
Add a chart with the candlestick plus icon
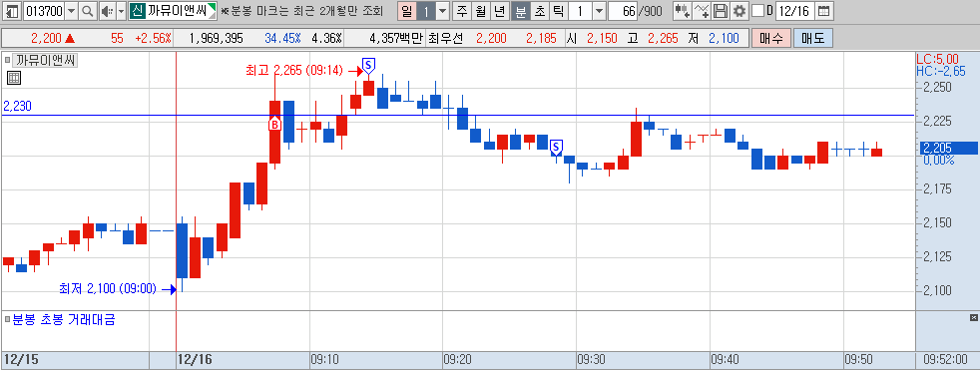click(683, 11)
